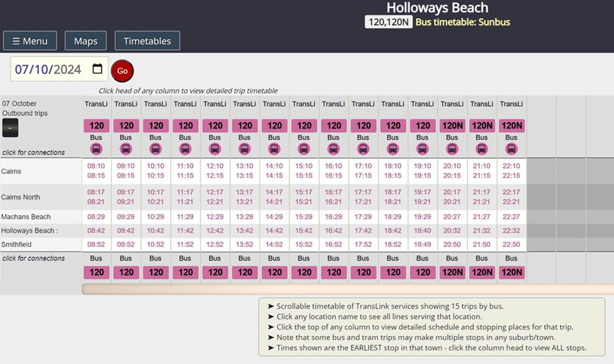Screen dimensions: 614x364
Task: Click the Smithfield location name
Action: point(16,244)
